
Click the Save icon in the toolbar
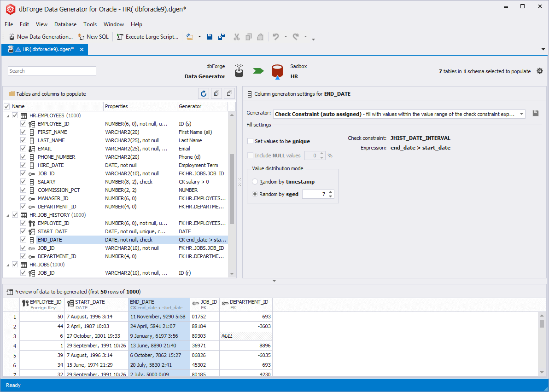tap(210, 36)
